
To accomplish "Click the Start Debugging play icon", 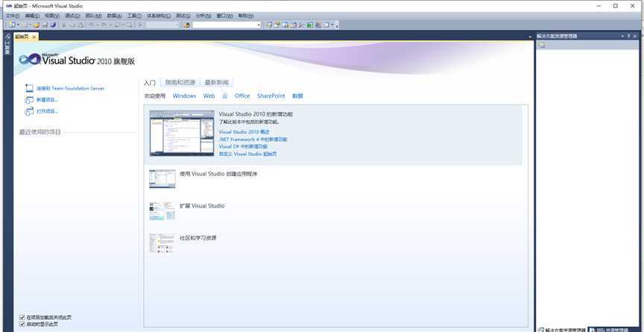I will click(139, 25).
